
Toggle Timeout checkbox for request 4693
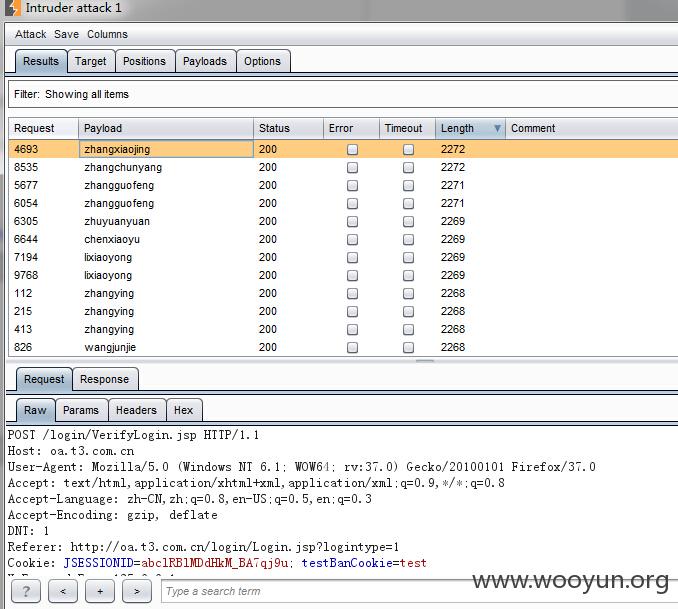point(408,150)
